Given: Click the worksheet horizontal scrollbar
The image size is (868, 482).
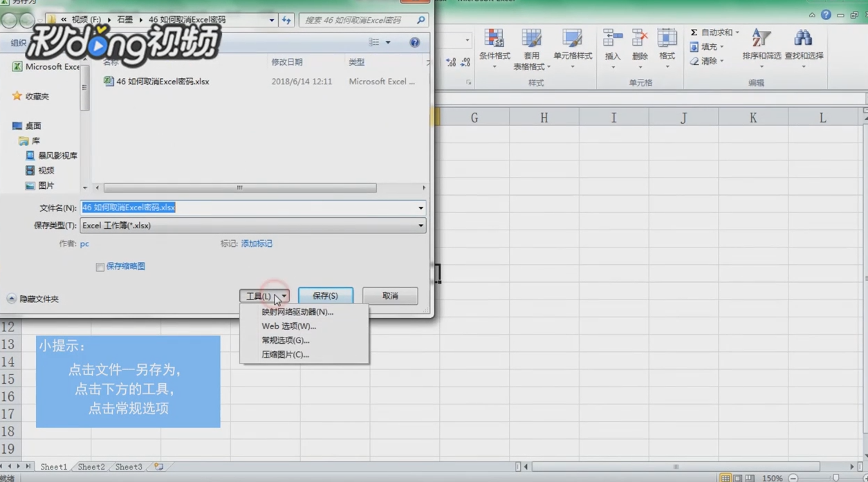Looking at the screenshot, I should tap(676, 467).
